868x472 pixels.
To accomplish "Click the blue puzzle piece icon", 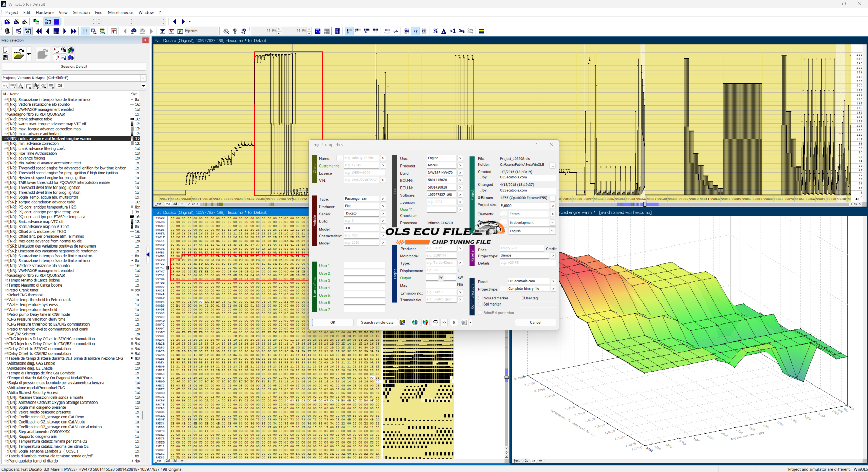I will (71, 58).
